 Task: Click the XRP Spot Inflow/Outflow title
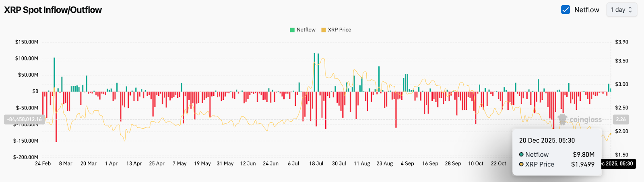coord(53,10)
